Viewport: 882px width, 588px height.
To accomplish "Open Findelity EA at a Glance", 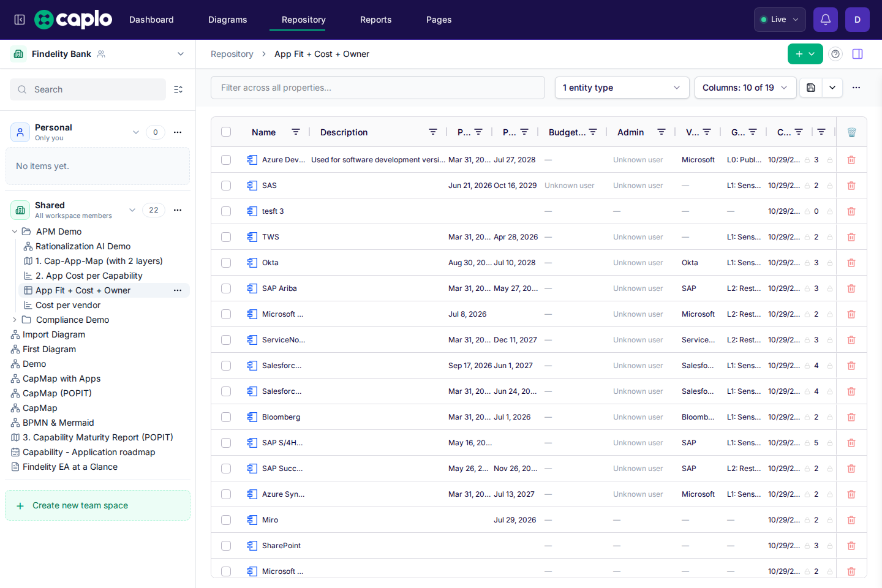I will tap(70, 467).
